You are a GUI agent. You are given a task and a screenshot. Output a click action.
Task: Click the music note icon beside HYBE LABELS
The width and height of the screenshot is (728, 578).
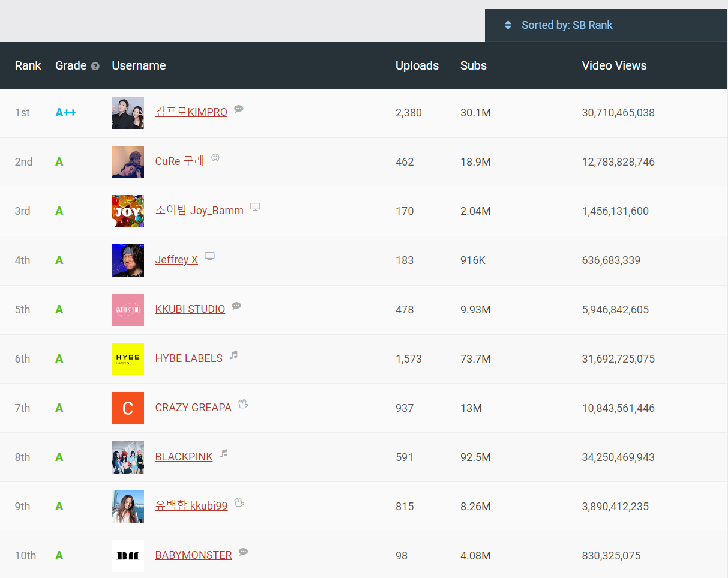pyautogui.click(x=233, y=355)
